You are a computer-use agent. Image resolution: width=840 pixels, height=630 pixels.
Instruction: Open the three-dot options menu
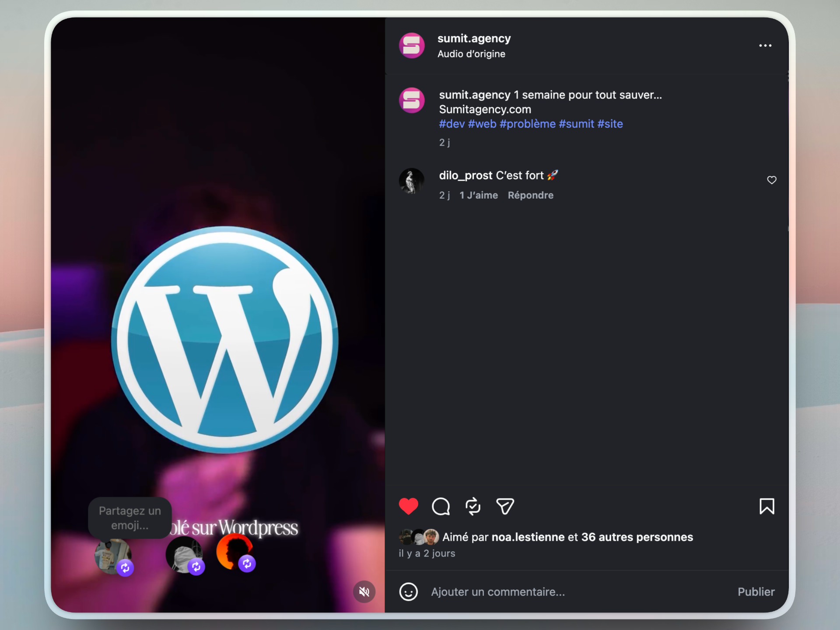pos(765,45)
